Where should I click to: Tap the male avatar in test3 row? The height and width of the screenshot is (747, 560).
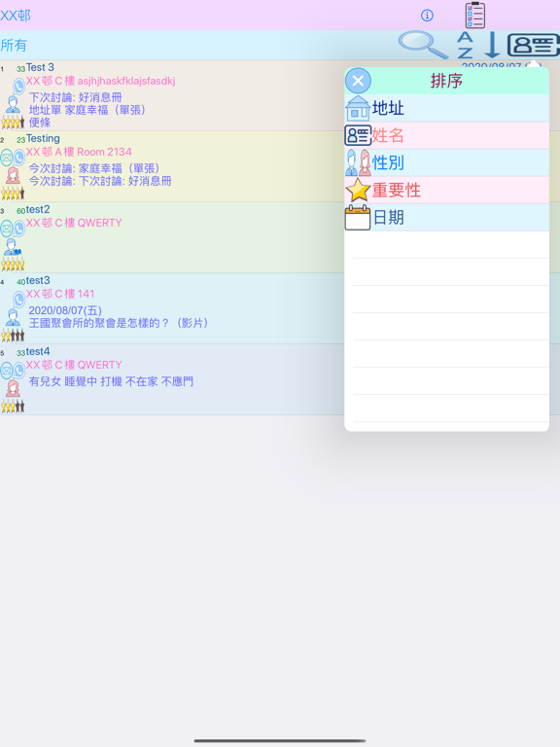13,317
